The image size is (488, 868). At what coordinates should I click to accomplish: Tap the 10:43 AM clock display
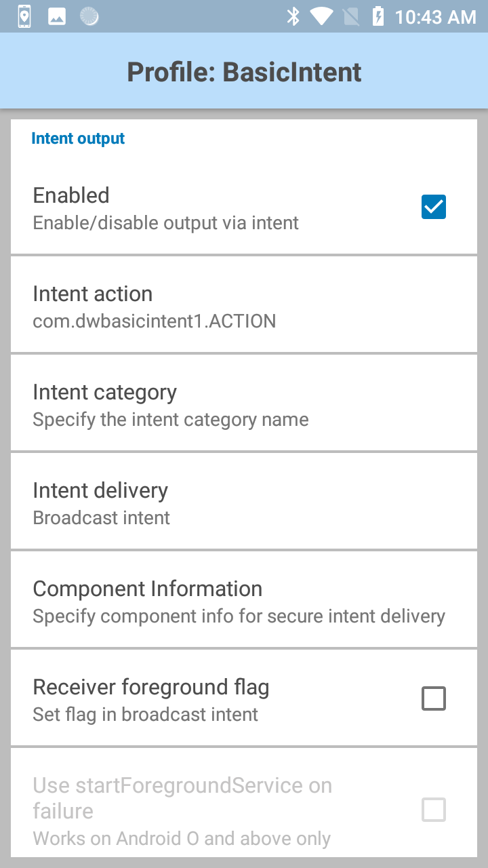(435, 17)
